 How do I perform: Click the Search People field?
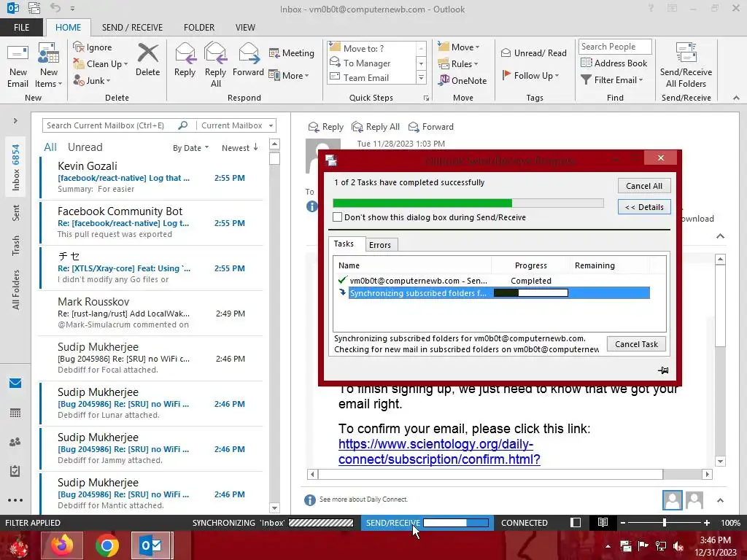[614, 46]
